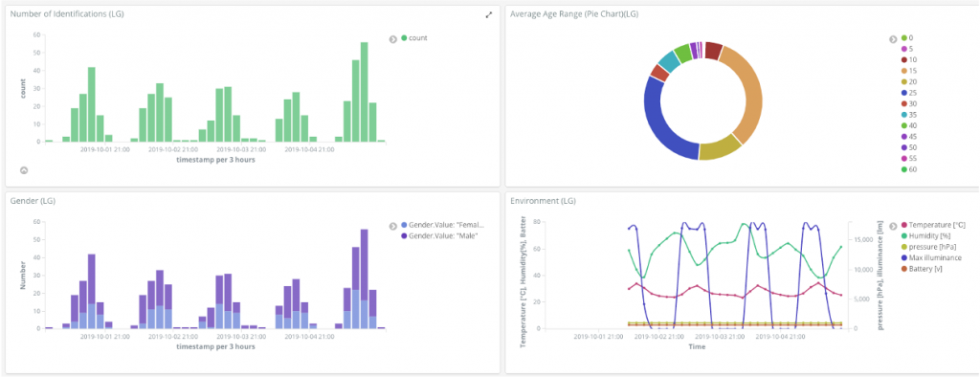The image size is (980, 377).
Task: Open the circular up-arrow under Identifications chart
Action: 24,170
